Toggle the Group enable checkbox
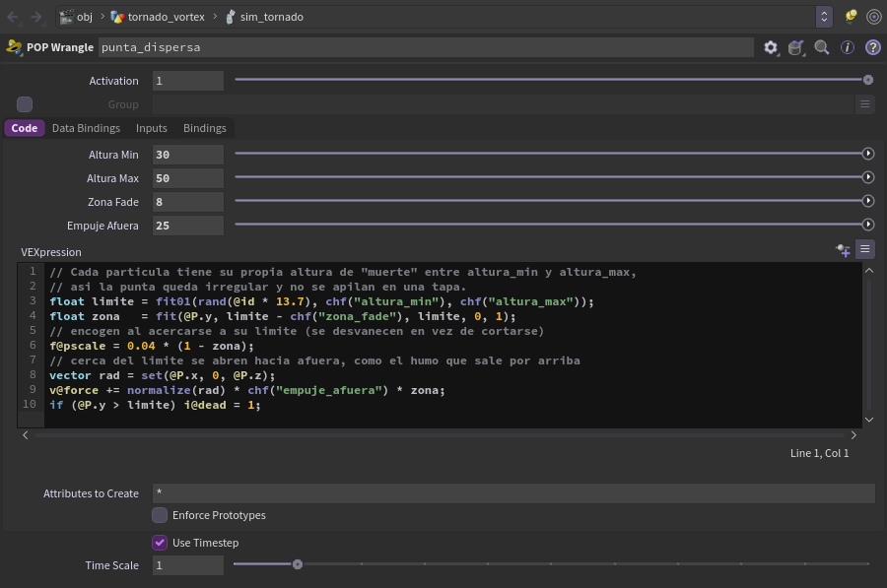This screenshot has height=588, width=887. 25,104
